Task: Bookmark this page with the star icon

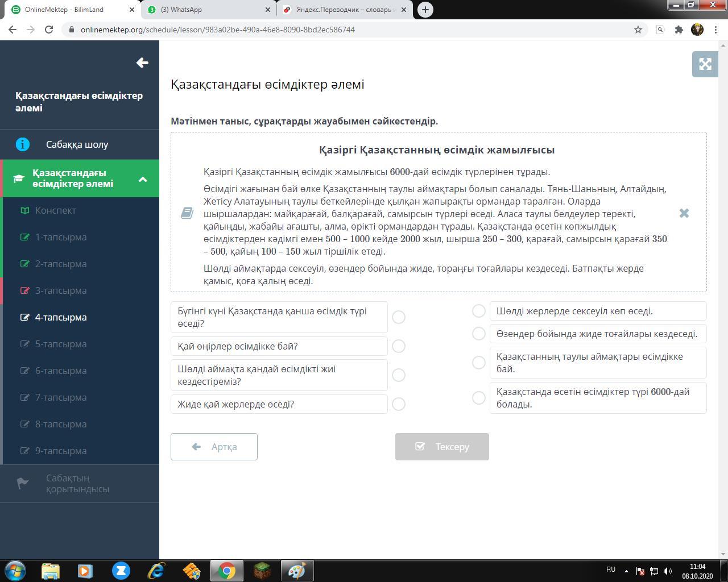Action: click(638, 30)
